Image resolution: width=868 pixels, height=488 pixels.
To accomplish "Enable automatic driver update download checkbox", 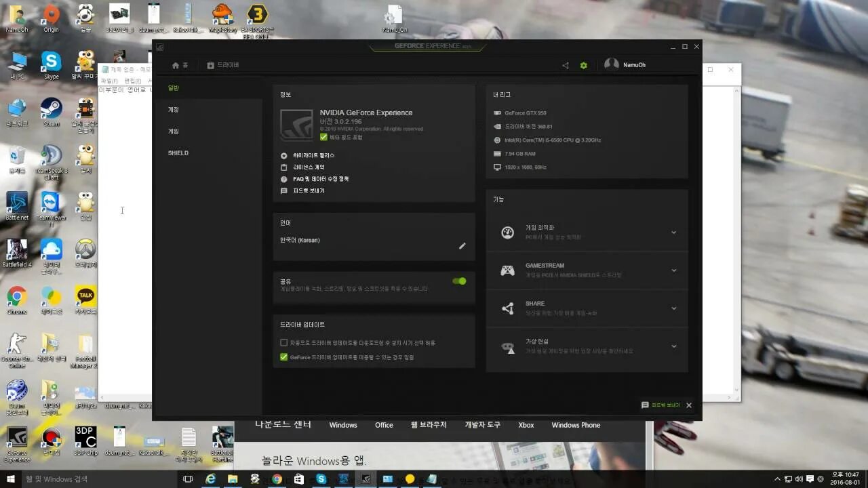I will pyautogui.click(x=283, y=342).
